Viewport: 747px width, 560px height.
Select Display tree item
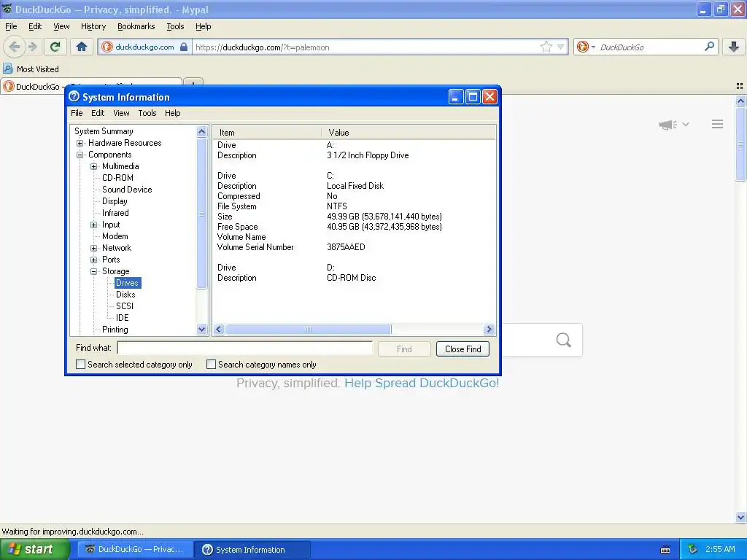click(x=115, y=201)
